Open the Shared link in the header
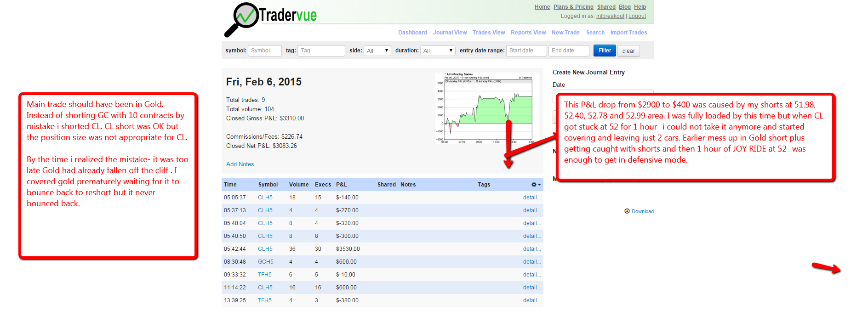The width and height of the screenshot is (868, 333). click(x=606, y=7)
